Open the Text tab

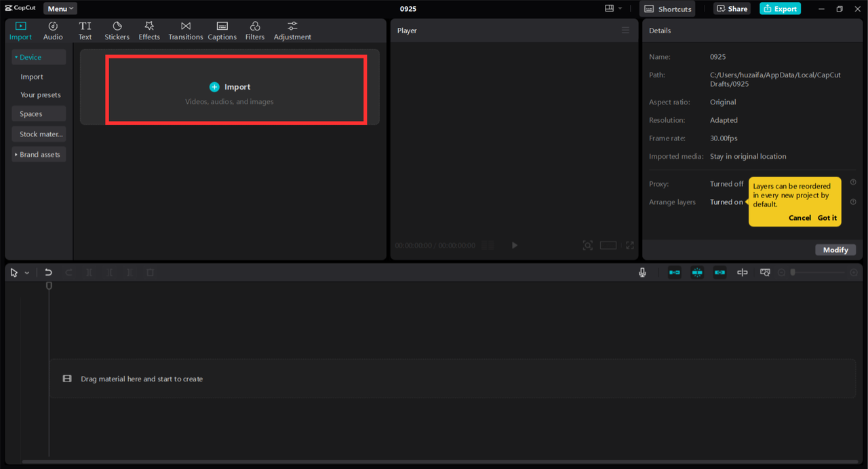[x=85, y=31]
